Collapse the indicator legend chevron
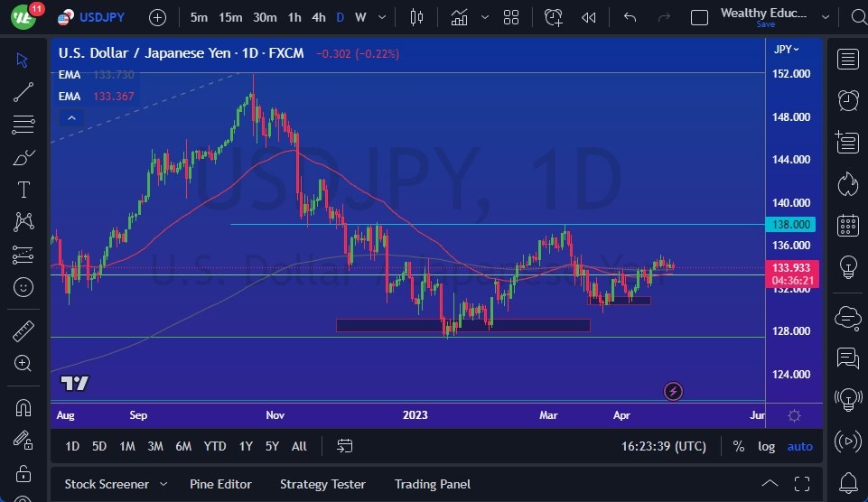The width and height of the screenshot is (868, 502). click(x=71, y=118)
